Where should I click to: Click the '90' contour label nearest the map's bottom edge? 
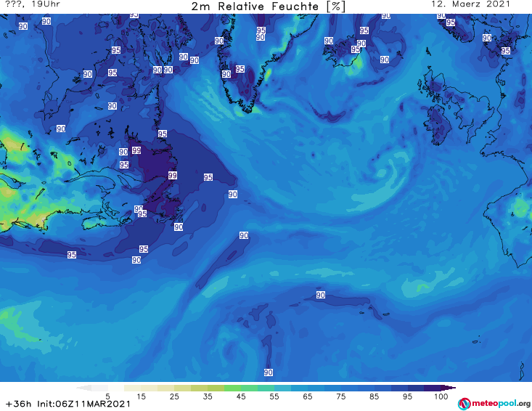[269, 373]
